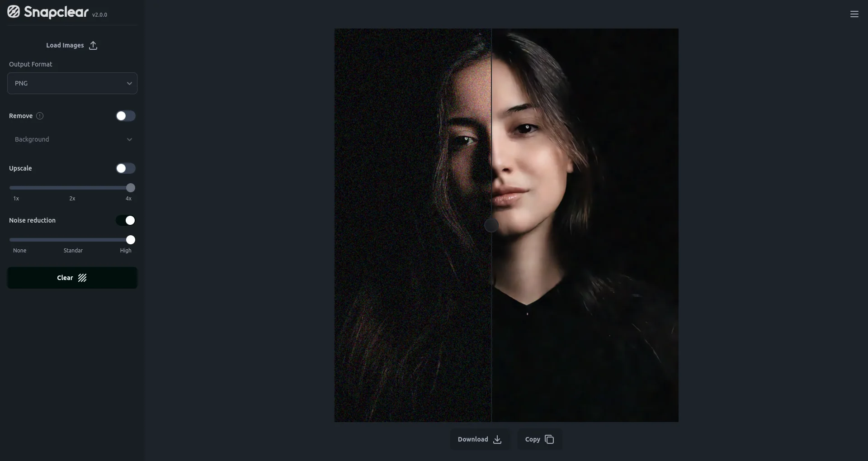Click the striped icon on Clear button
Image resolution: width=868 pixels, height=461 pixels.
pos(82,278)
